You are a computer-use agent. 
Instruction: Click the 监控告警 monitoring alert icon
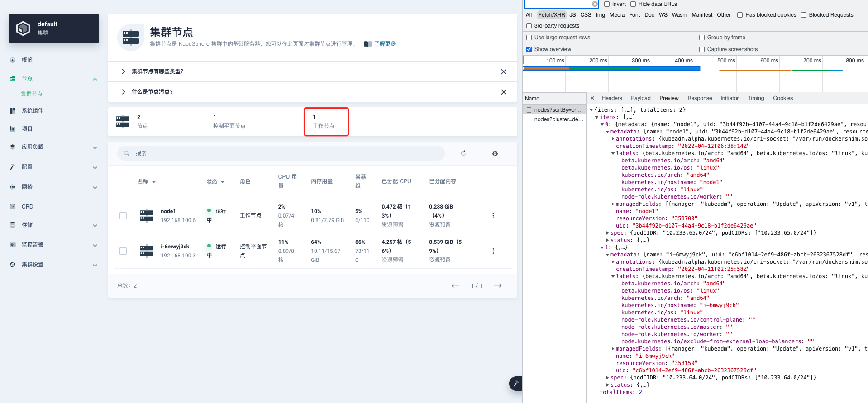[x=13, y=245]
